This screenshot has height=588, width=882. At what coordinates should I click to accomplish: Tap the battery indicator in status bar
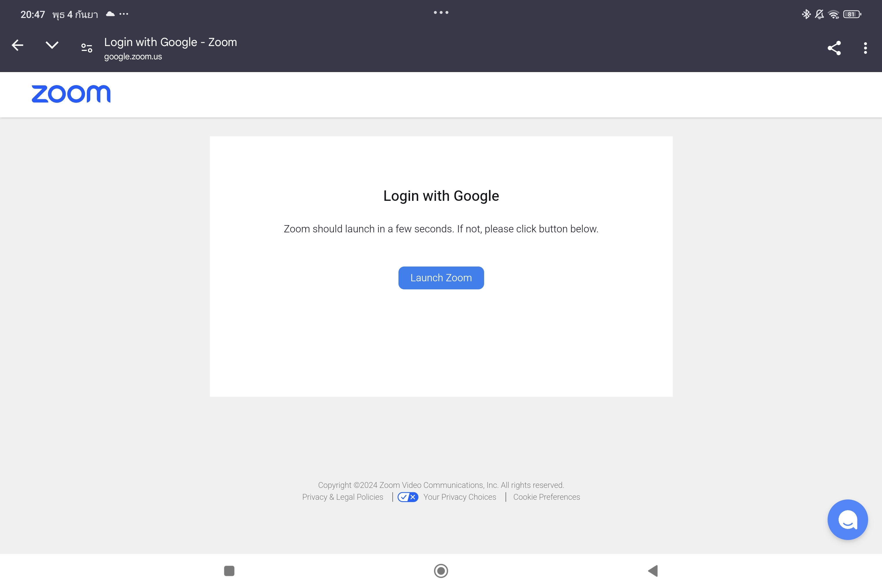pyautogui.click(x=852, y=14)
